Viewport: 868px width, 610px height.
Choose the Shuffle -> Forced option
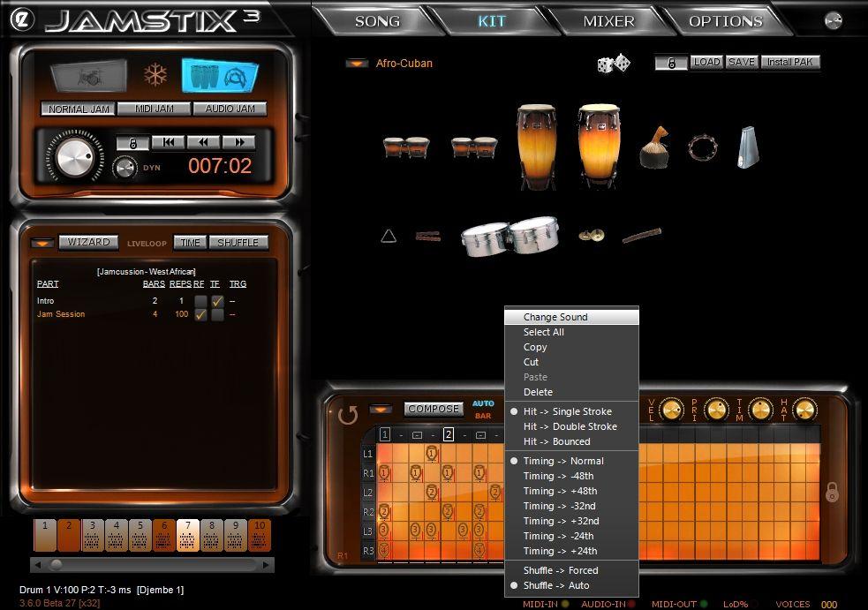[560, 570]
